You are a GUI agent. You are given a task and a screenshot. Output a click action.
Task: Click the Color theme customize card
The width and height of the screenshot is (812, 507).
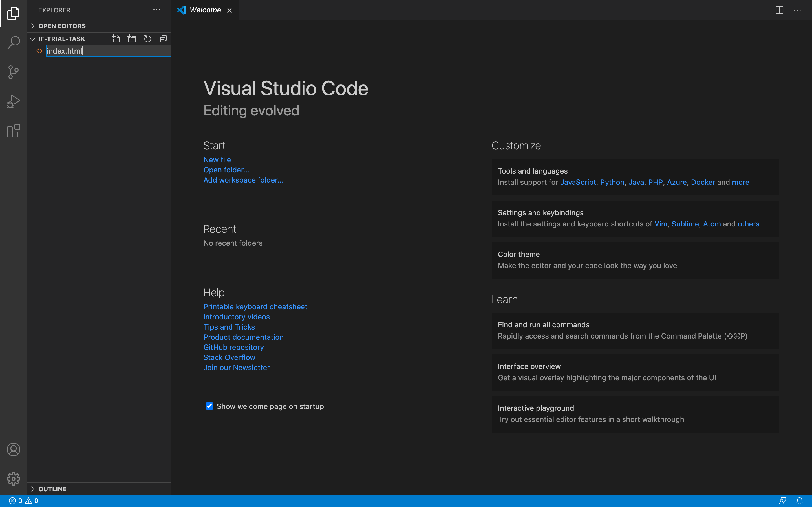635,260
